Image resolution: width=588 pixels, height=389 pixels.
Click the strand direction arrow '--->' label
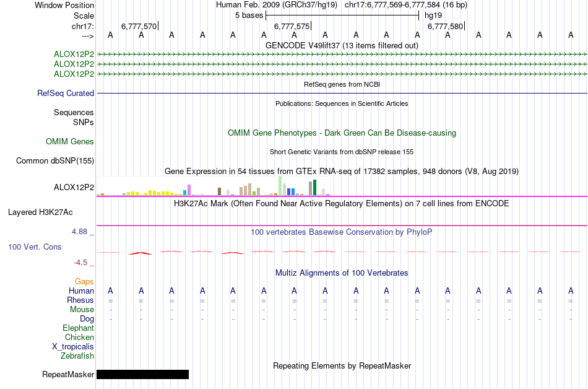click(87, 36)
